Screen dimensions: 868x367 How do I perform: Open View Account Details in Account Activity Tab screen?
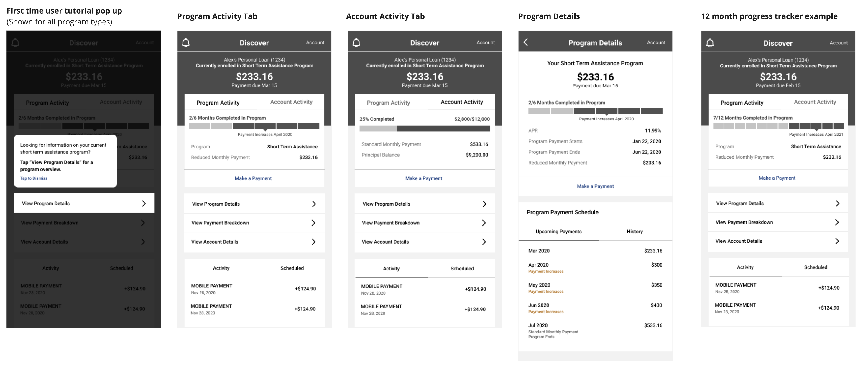[x=425, y=242]
